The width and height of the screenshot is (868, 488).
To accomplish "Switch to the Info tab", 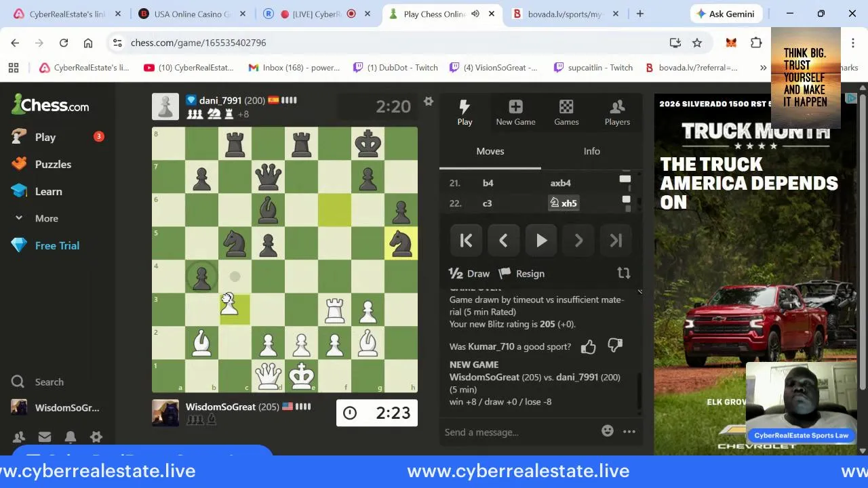I will pos(592,151).
